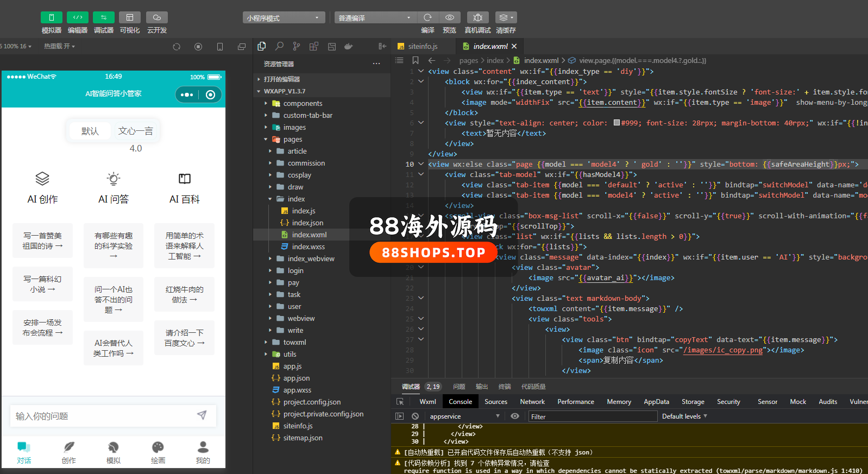Image resolution: width=868 pixels, height=474 pixels.
Task: Open the source control branch icon
Action: (x=296, y=47)
